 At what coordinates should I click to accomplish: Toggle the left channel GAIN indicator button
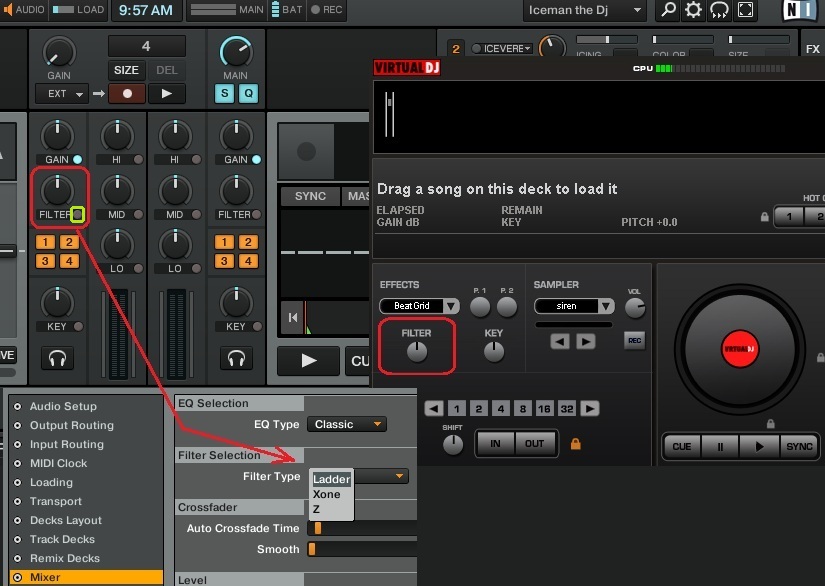(x=77, y=159)
